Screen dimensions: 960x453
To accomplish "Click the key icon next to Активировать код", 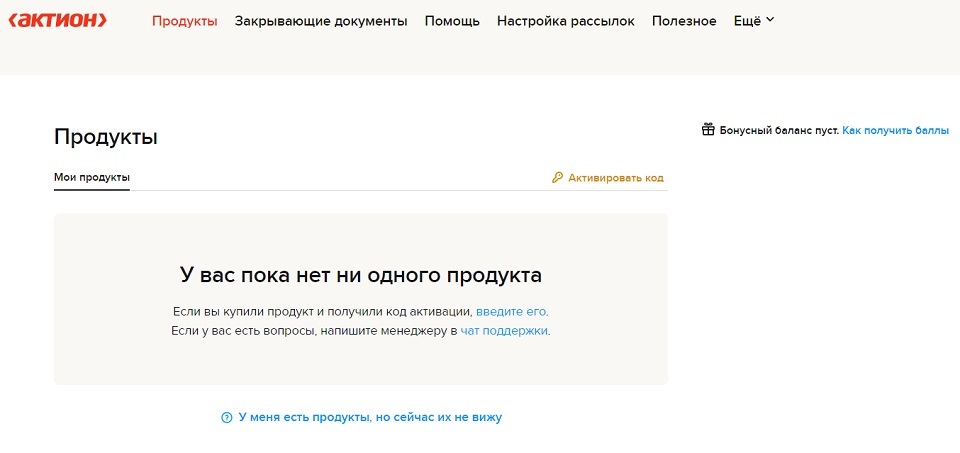I will [x=558, y=178].
